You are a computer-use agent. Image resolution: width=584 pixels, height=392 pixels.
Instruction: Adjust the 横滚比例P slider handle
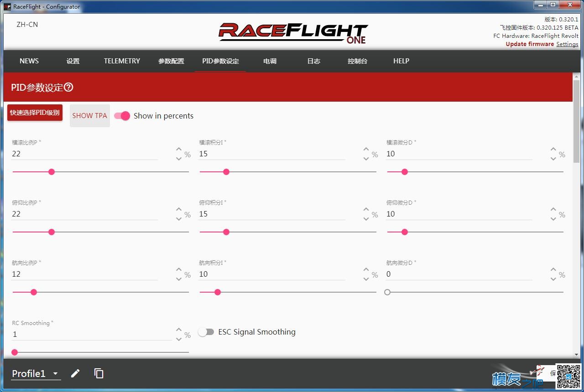coord(52,172)
